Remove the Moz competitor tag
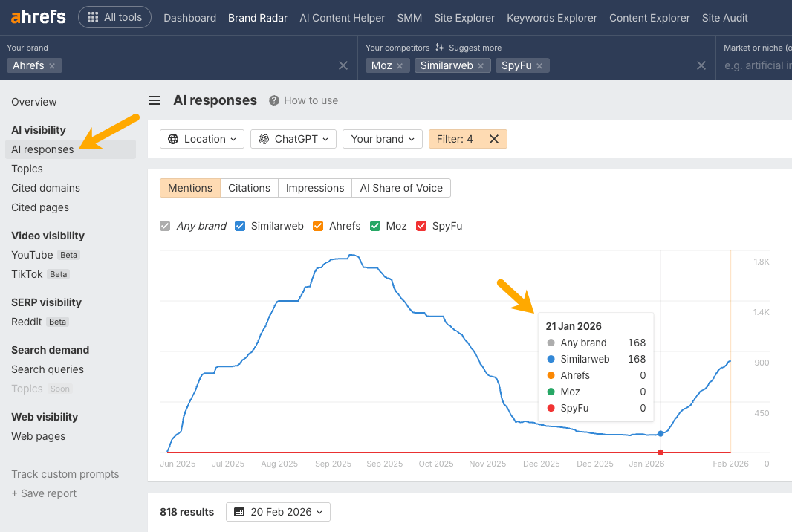The image size is (792, 532). [x=400, y=66]
